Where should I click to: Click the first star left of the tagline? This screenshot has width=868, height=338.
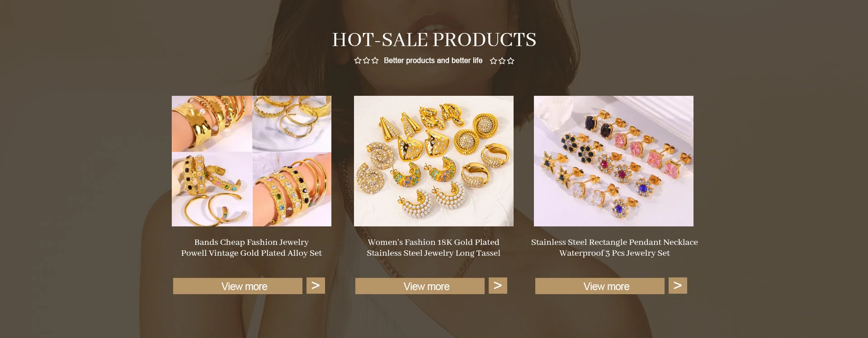358,61
